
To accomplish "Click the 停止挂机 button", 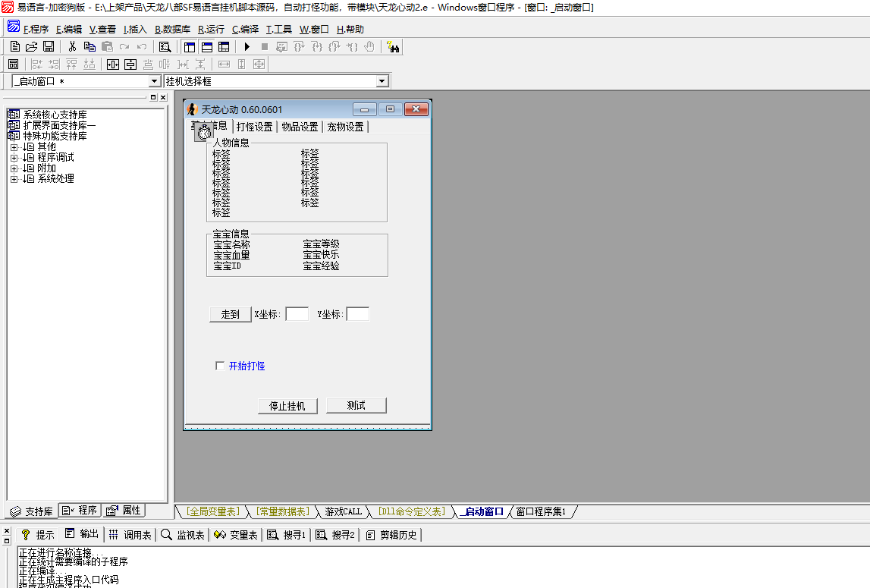I will click(287, 406).
